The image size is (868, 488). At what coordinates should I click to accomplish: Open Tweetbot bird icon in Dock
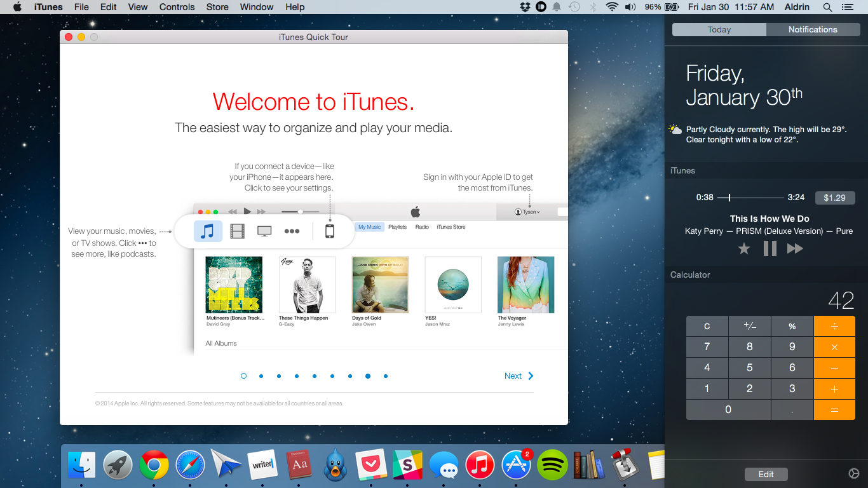click(335, 465)
